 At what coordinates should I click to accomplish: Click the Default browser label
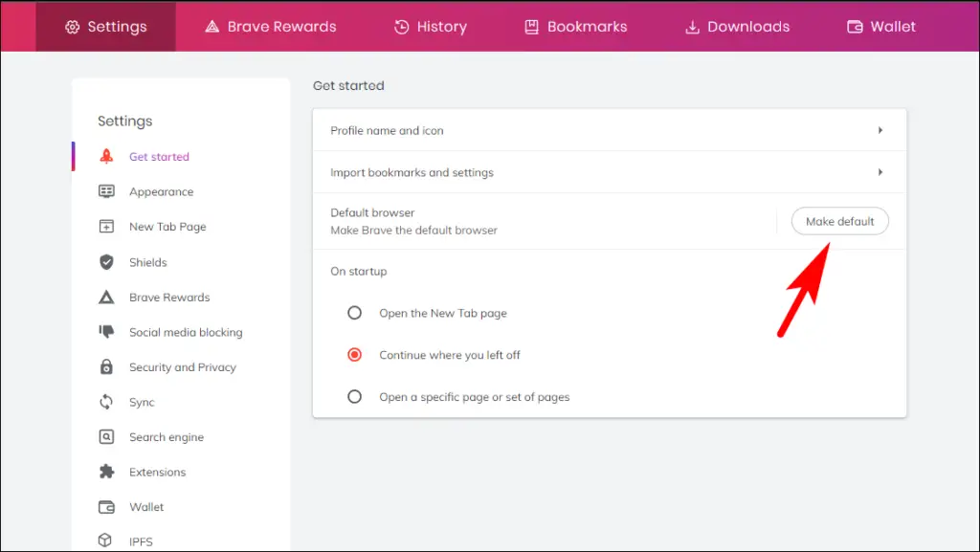(x=372, y=212)
